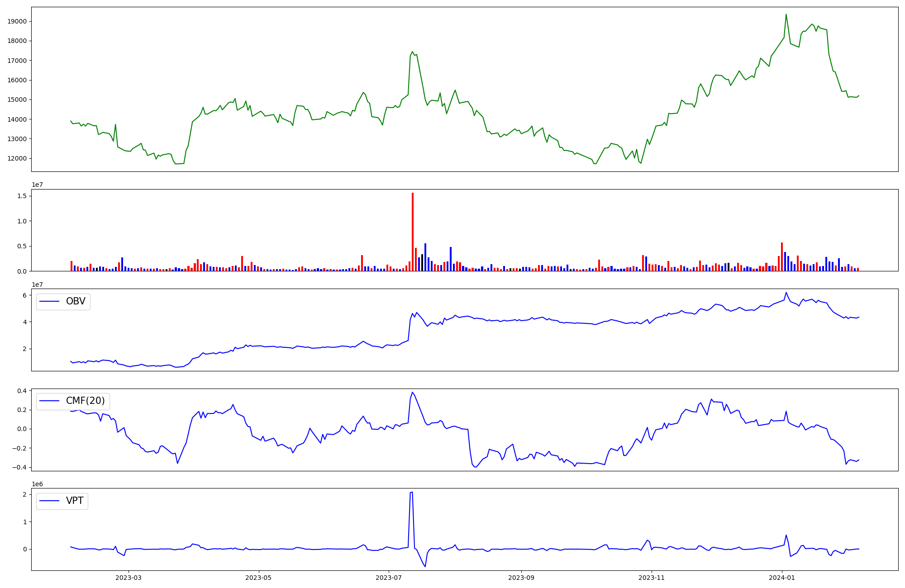Click the -0.4 tick on CMF axis
The width and height of the screenshot is (905, 588).
20,467
